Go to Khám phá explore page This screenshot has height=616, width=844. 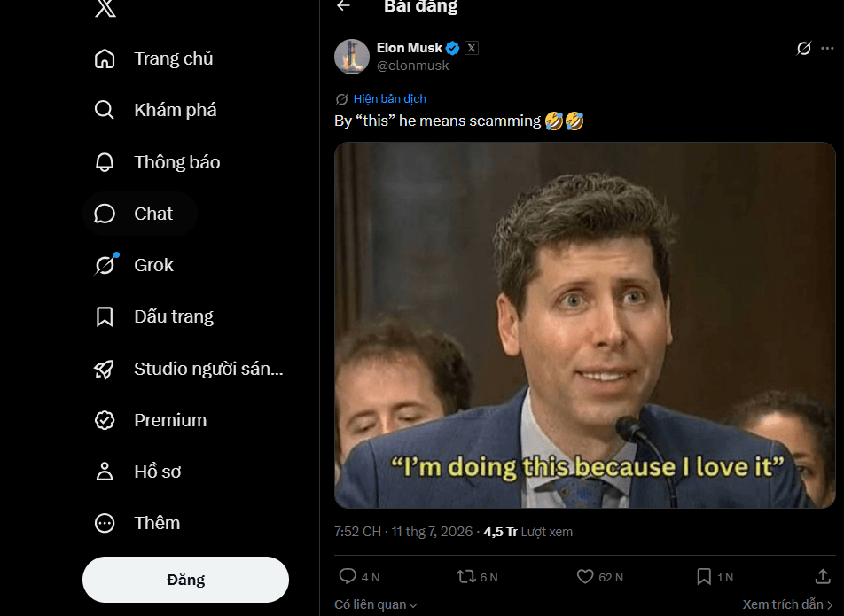155,110
